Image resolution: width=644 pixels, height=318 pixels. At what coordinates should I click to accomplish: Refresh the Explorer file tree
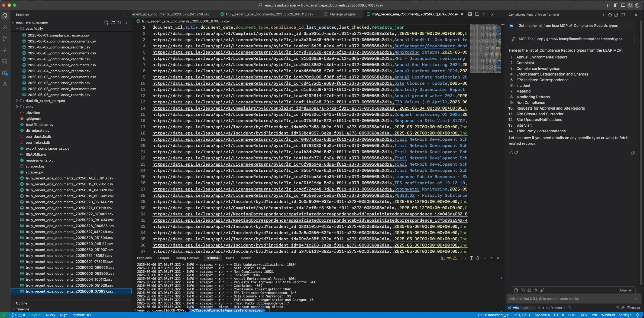point(119,22)
